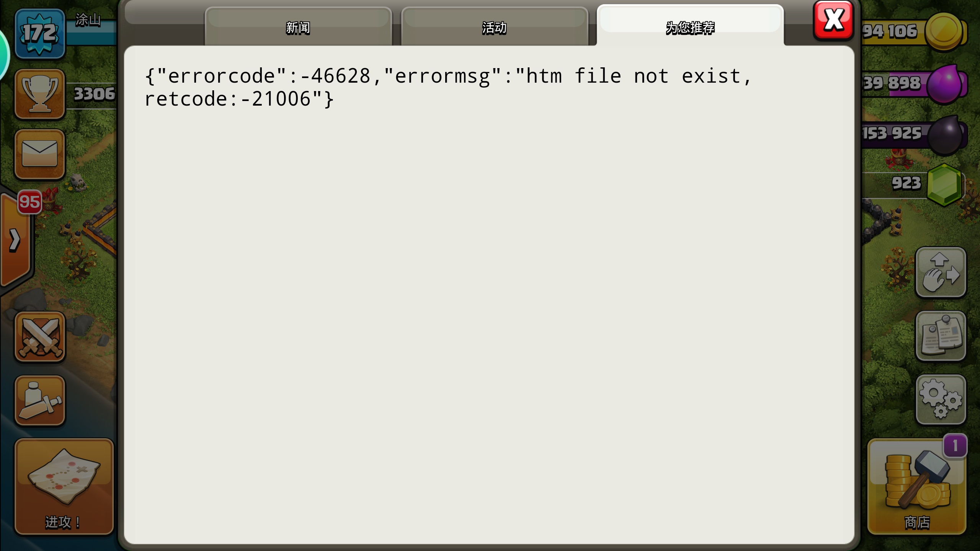Expand the side chat panel arrow

click(x=15, y=240)
